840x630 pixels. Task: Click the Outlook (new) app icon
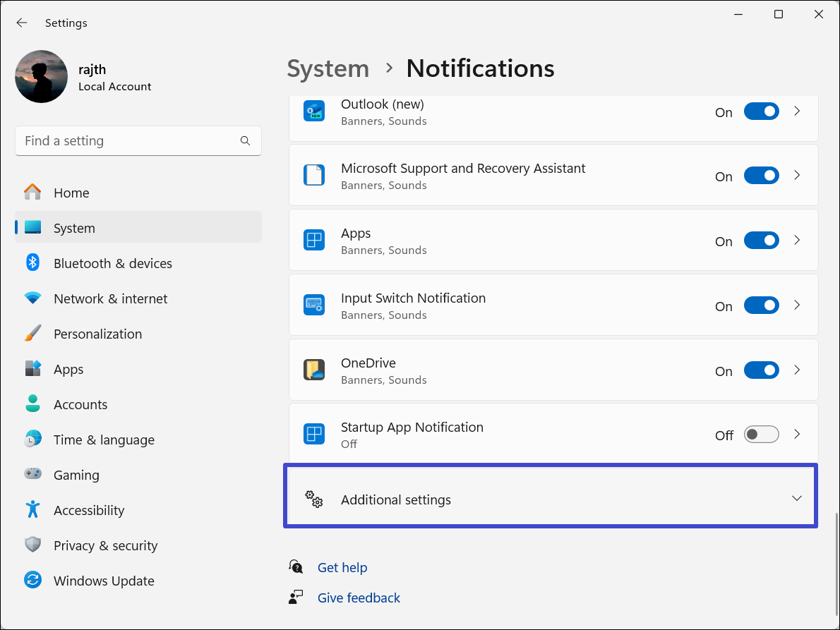314,111
